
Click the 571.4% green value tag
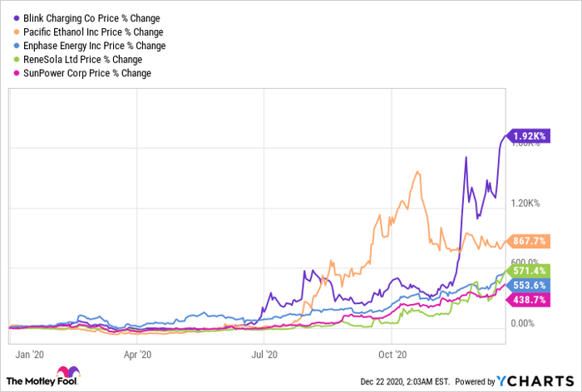(x=528, y=271)
